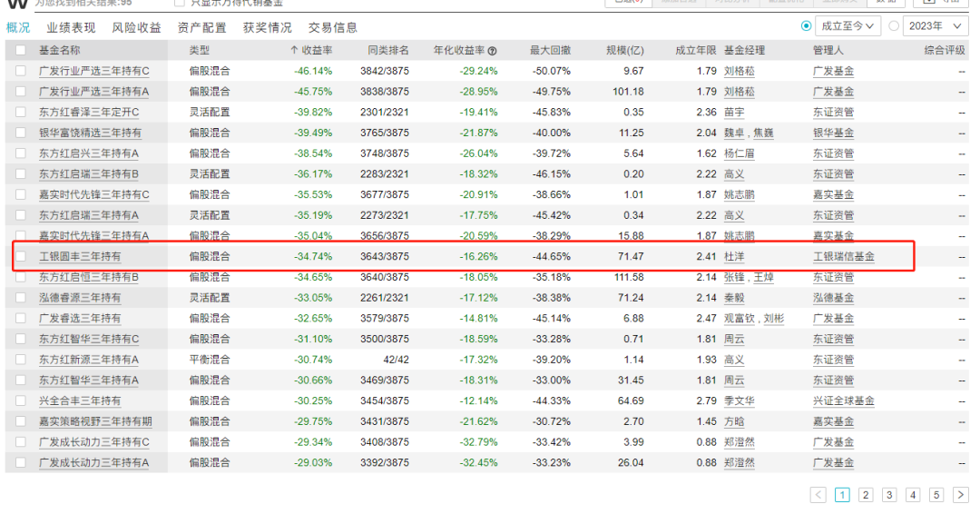Viewport: 980px width, 514px height.
Task: Click 基金名称 column header
Action: 59,51
